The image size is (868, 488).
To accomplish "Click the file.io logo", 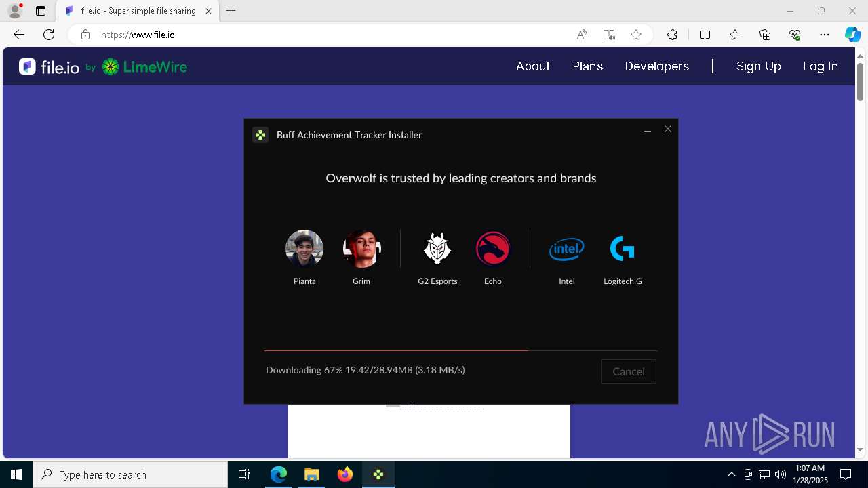I will point(50,66).
